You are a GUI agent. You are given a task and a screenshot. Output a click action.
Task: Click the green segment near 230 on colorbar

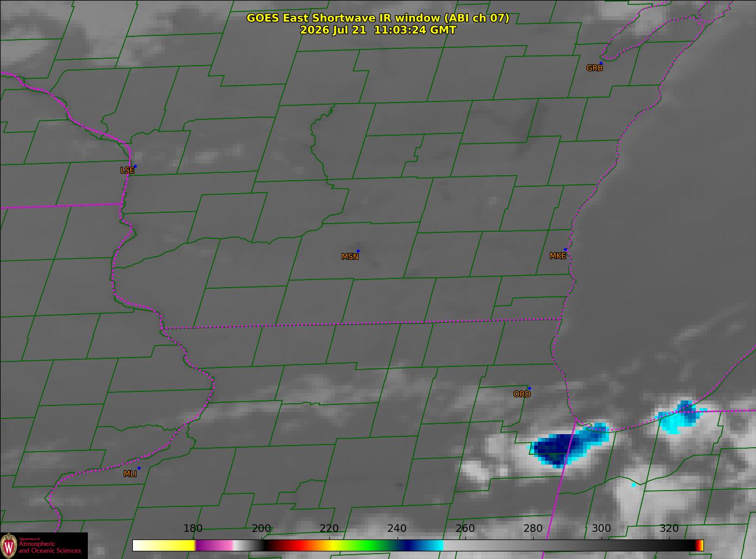[374, 545]
